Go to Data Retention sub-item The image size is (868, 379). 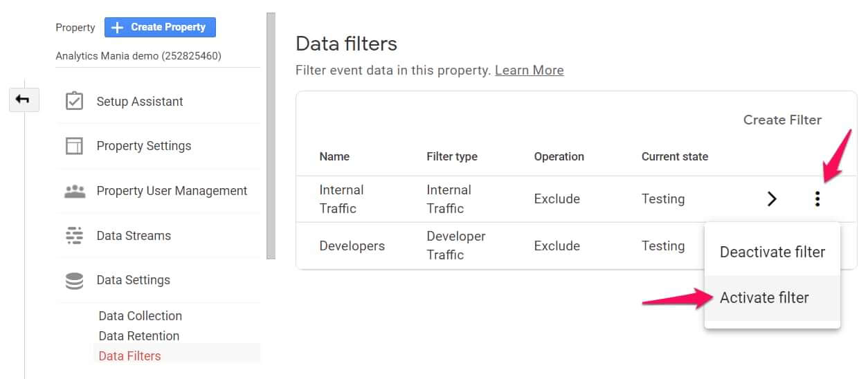138,336
